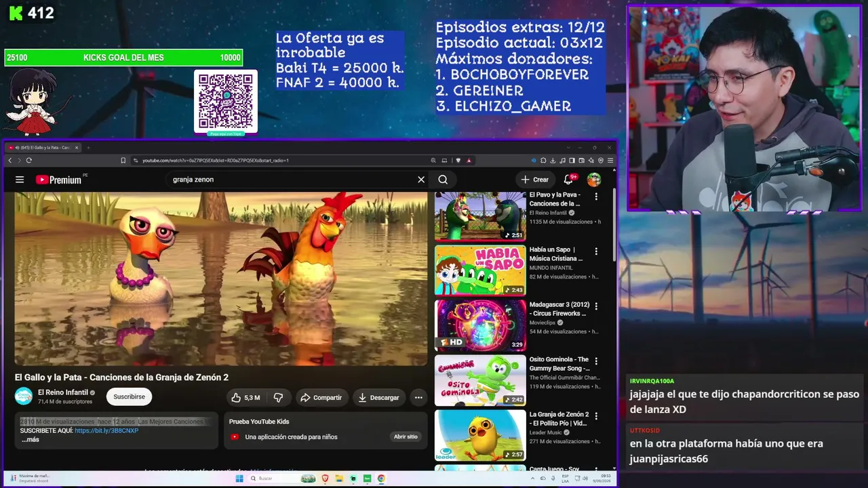Click the '71,4 M de suscriptores' text

click(x=65, y=402)
